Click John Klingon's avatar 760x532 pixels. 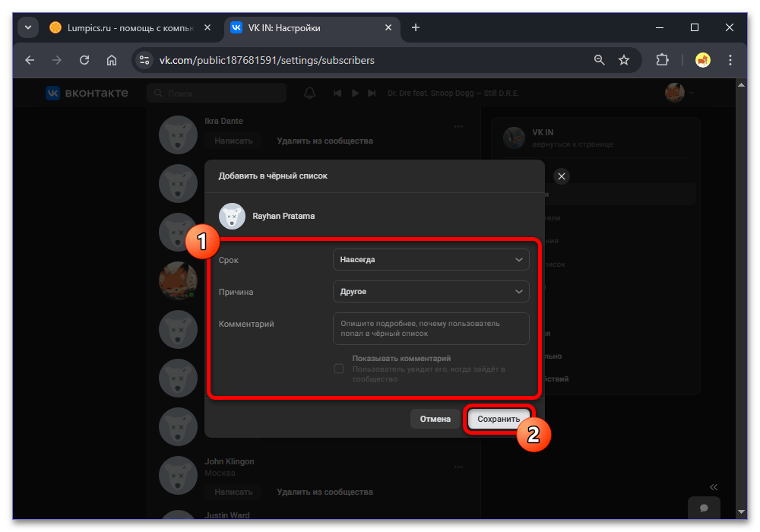[178, 475]
